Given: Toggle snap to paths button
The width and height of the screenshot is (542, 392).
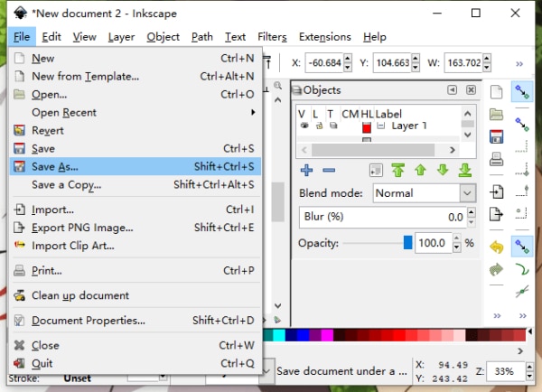Looking at the screenshot, I should pyautogui.click(x=522, y=269).
